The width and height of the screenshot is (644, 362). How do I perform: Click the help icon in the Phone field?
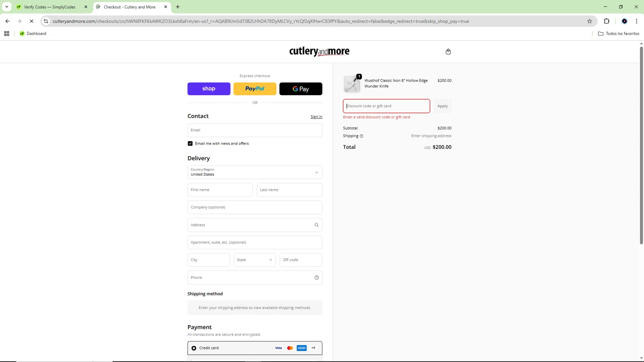click(316, 278)
